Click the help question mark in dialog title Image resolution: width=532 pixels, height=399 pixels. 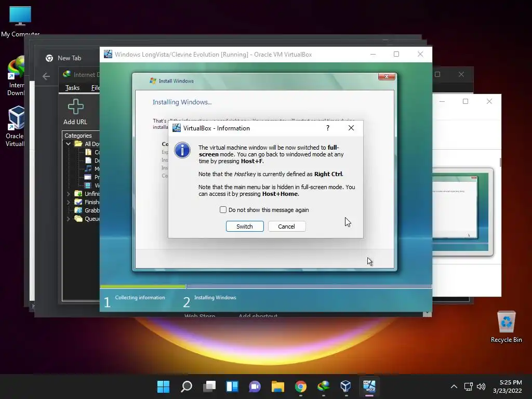click(328, 128)
